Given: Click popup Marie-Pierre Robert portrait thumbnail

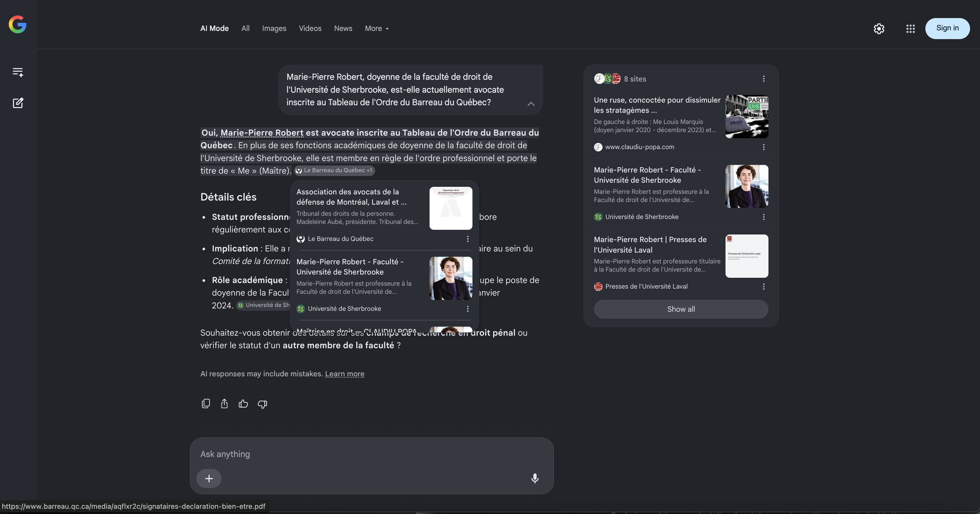Looking at the screenshot, I should click(451, 278).
